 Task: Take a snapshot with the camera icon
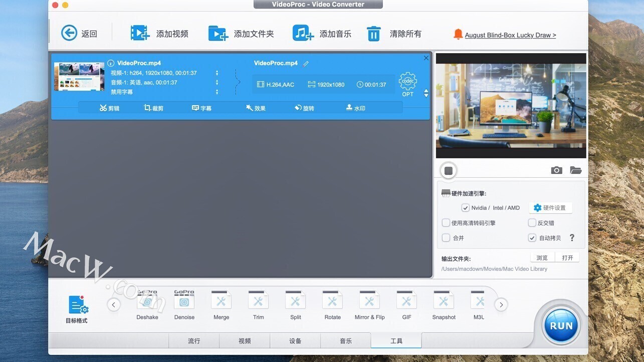coord(556,170)
